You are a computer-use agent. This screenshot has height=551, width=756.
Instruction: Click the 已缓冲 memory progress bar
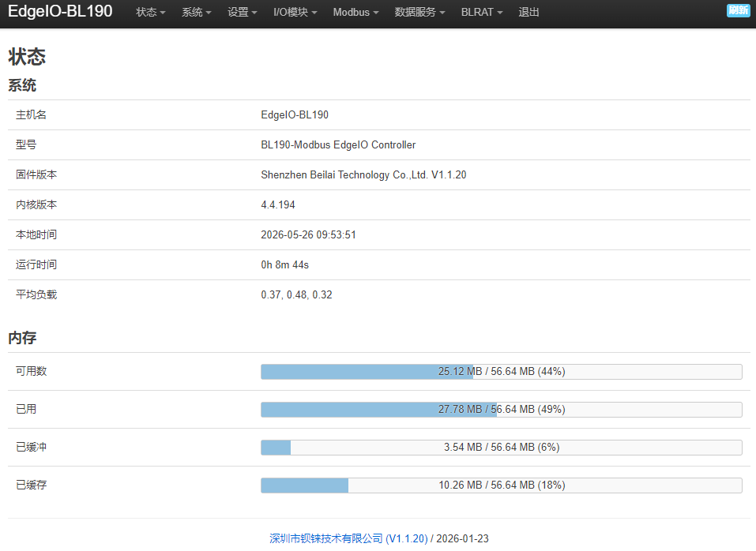click(x=502, y=448)
